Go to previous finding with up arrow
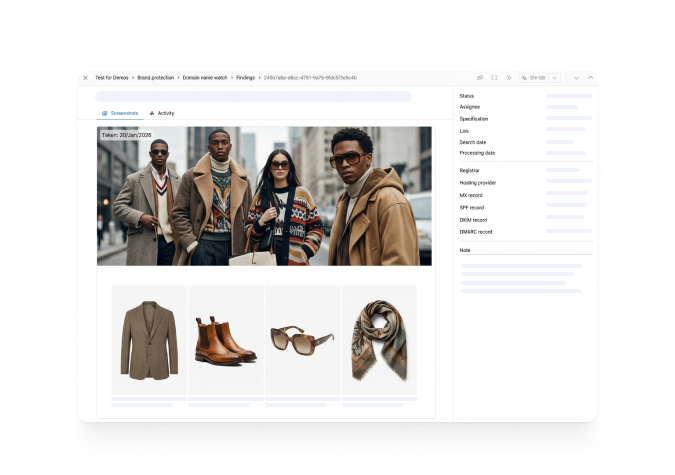675x475 pixels. [x=591, y=78]
